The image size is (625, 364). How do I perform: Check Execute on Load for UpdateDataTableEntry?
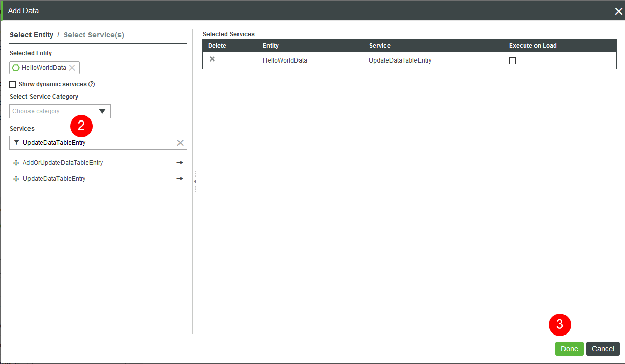(512, 60)
